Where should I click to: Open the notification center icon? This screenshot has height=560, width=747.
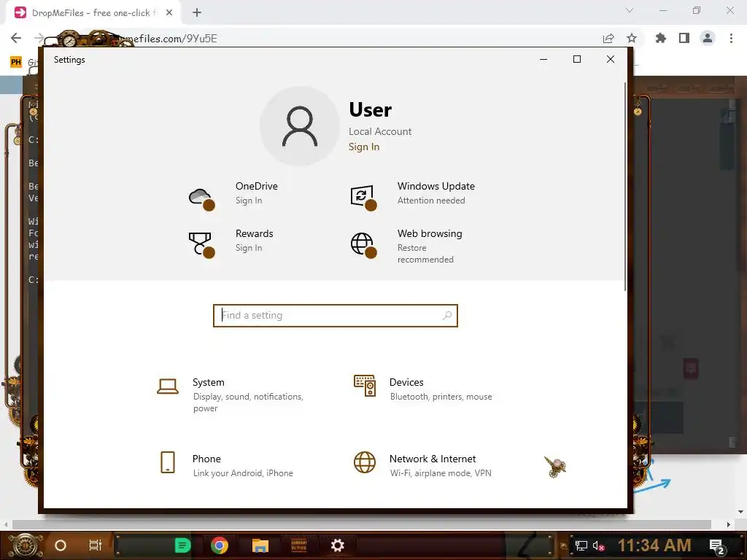[717, 546]
